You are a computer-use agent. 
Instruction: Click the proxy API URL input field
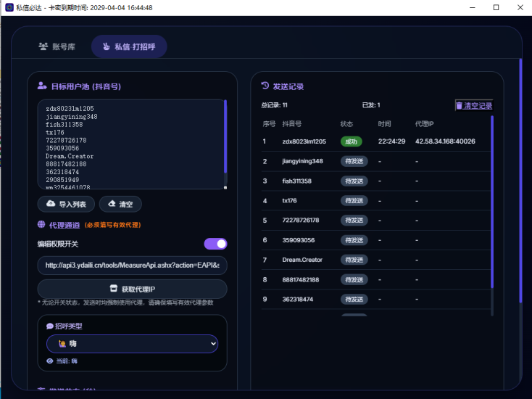click(x=133, y=266)
